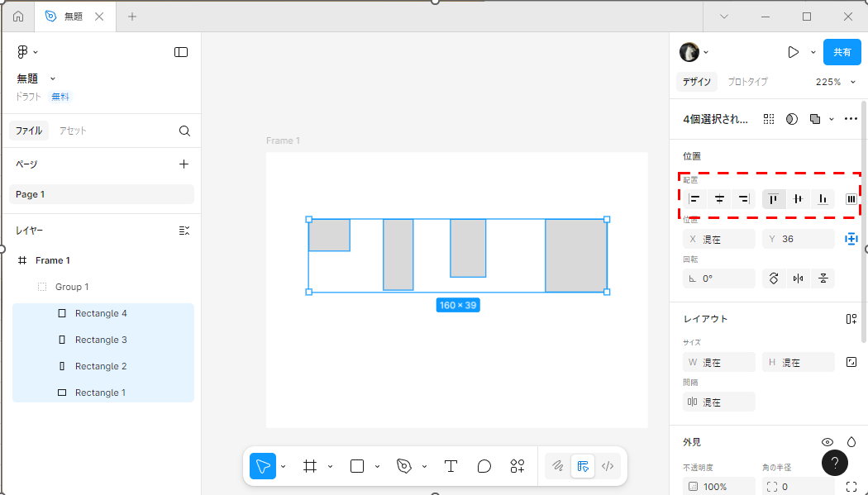Expand the file name 無題 chevron

(53, 79)
